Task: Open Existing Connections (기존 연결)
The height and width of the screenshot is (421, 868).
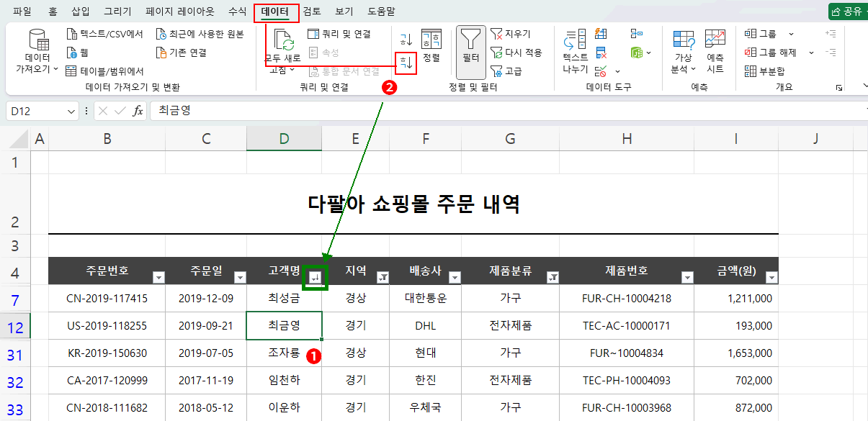Action: 182,53
